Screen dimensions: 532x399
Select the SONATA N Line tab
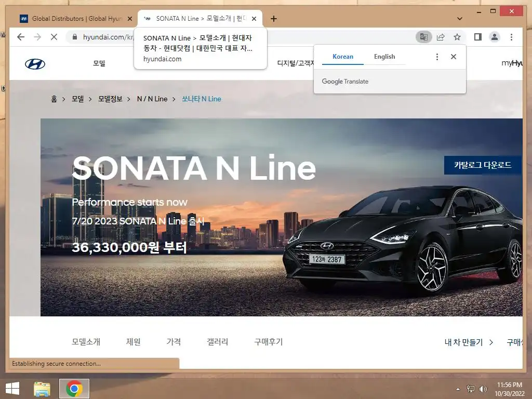click(x=200, y=19)
